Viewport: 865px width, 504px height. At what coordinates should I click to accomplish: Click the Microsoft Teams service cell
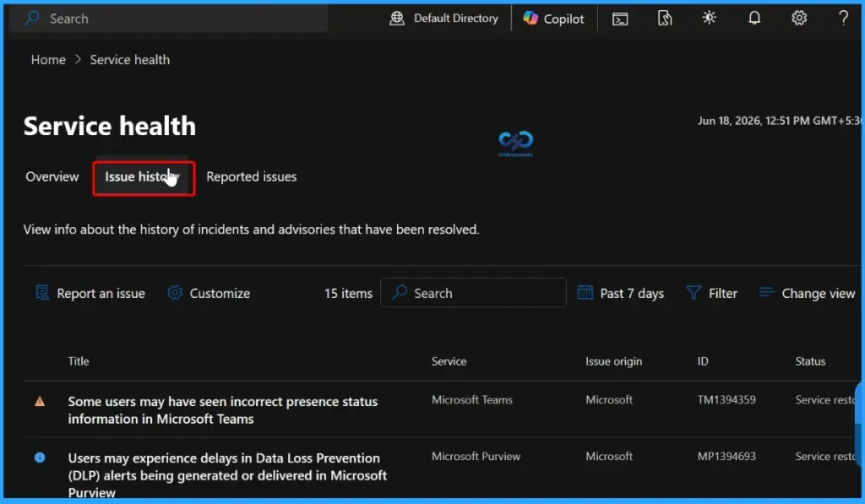click(x=471, y=400)
